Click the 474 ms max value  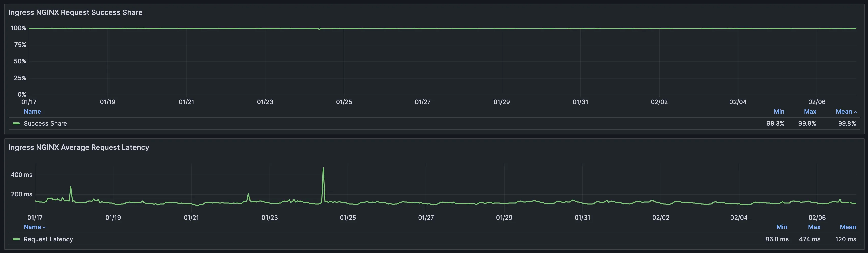point(809,239)
